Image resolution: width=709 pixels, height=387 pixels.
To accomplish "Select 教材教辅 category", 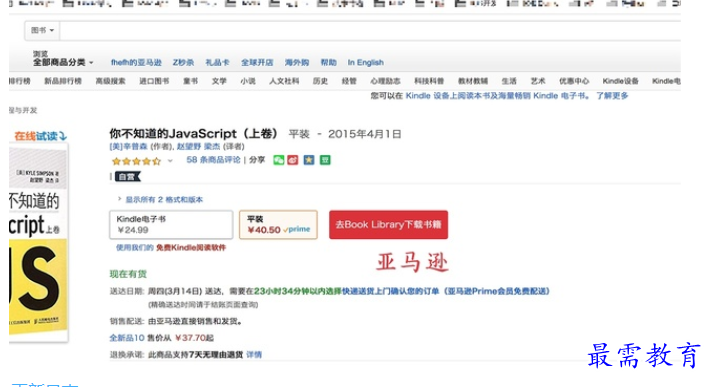I will pyautogui.click(x=473, y=81).
